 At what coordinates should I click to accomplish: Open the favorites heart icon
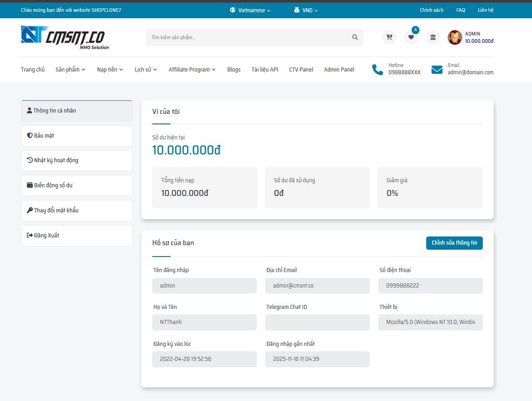coord(411,37)
